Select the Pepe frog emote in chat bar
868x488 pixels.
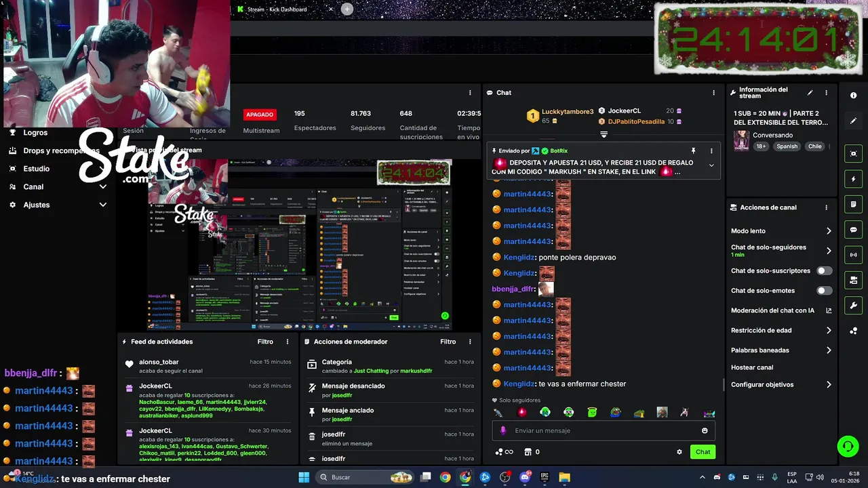pyautogui.click(x=615, y=412)
